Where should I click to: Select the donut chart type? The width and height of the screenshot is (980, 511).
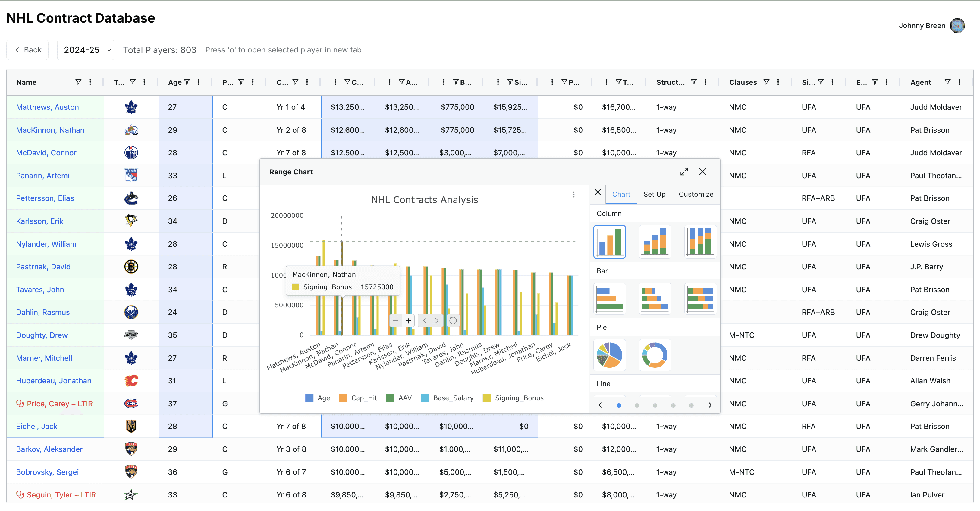655,355
